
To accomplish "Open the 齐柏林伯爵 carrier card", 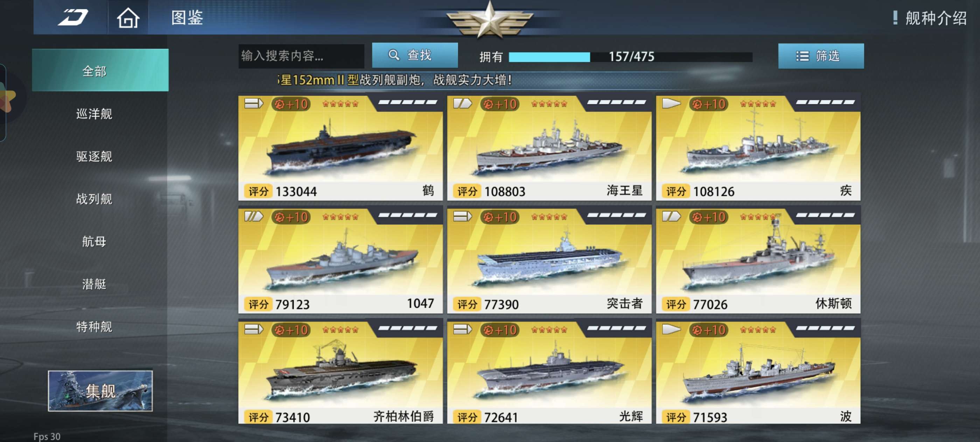I will (x=341, y=371).
